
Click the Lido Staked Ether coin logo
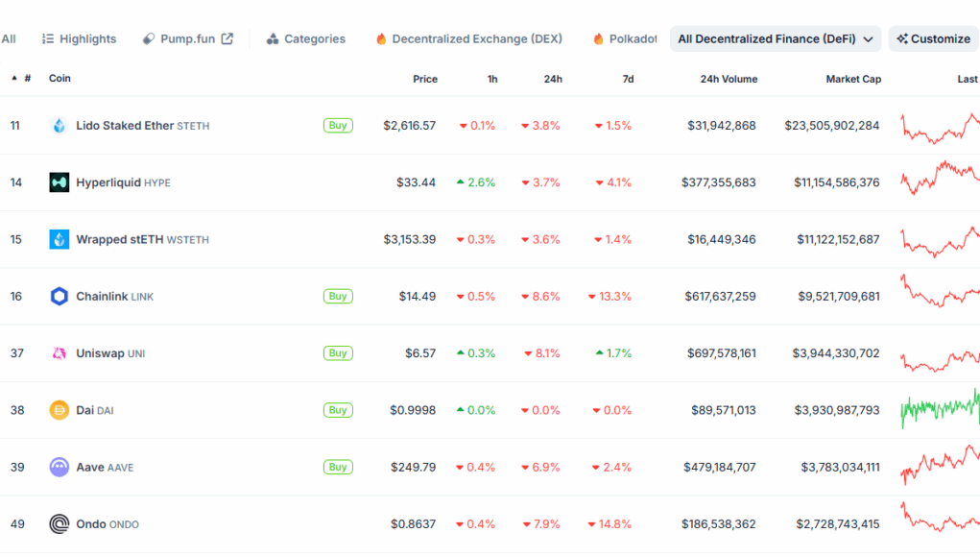click(x=60, y=126)
